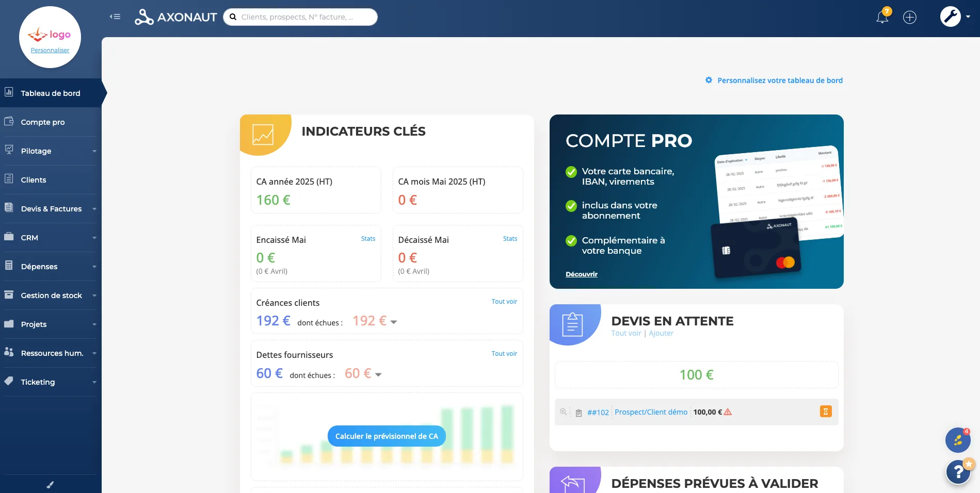Screen dimensions: 980x493
Task: Open the overdue Dettes fournisseurs dropdown arrow
Action: (378, 374)
